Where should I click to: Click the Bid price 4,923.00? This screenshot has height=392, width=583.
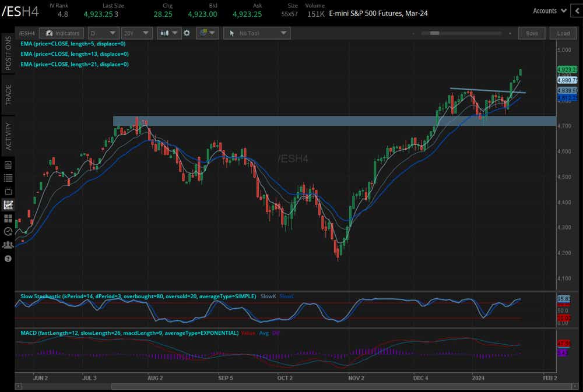coord(202,14)
